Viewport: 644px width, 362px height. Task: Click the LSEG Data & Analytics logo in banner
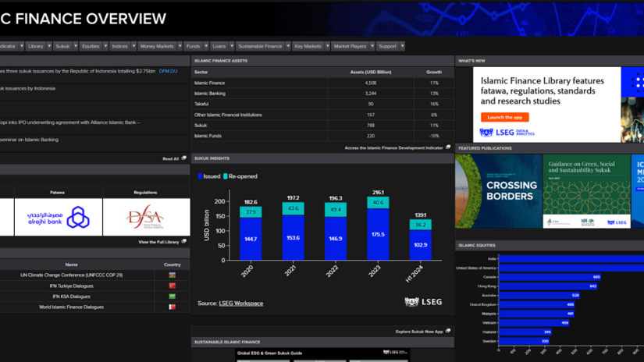pos(507,133)
